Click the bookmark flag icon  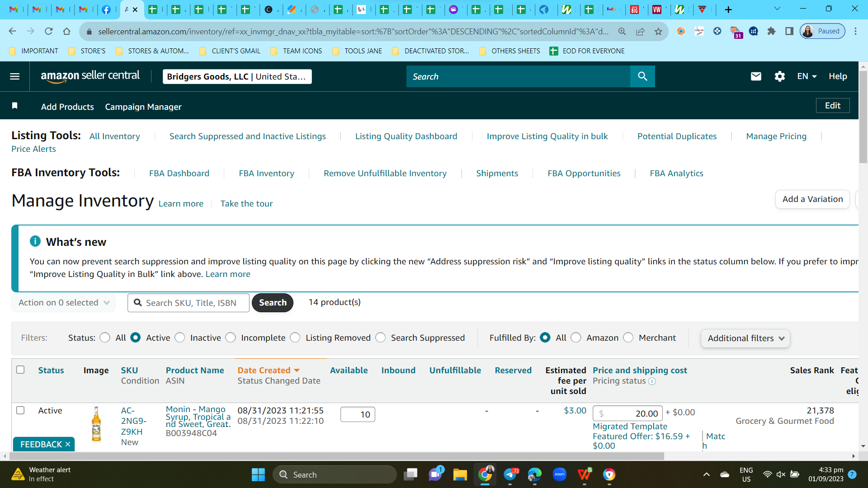(x=14, y=106)
